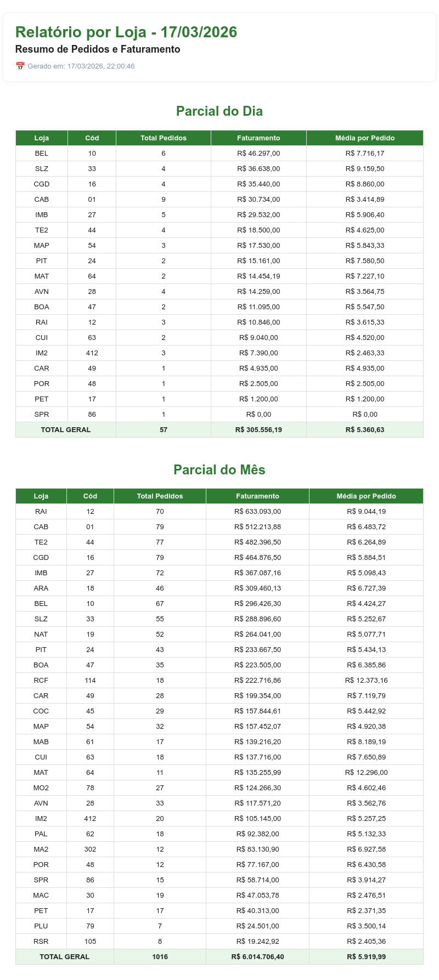
Task: Select RCF average R$ 12.373,16
Action: pyautogui.click(x=366, y=681)
